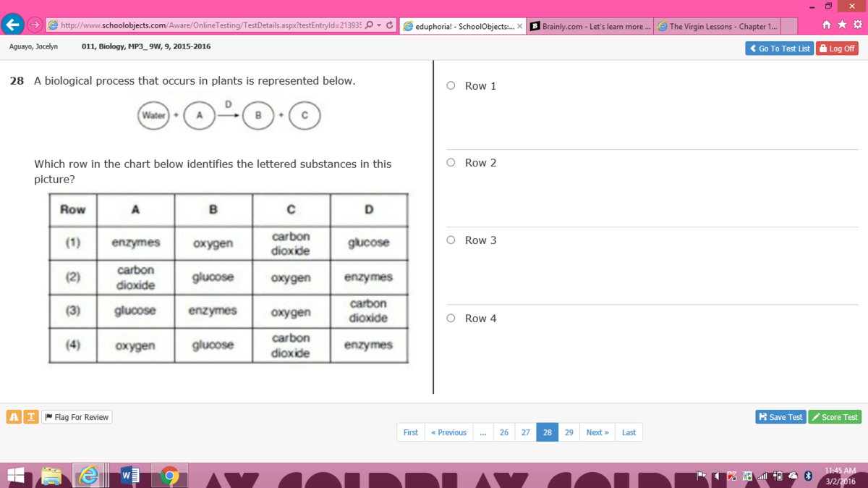
Task: Click the Water circle in the diagram
Action: (x=153, y=115)
